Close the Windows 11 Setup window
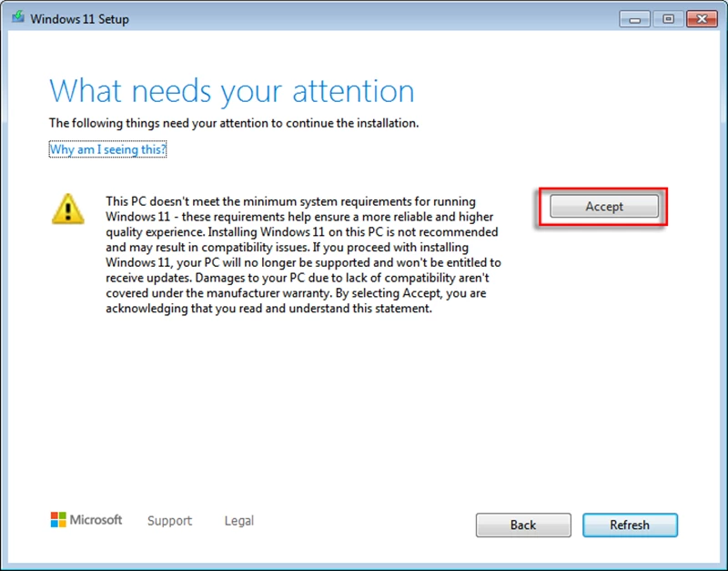The image size is (728, 571). (x=702, y=19)
